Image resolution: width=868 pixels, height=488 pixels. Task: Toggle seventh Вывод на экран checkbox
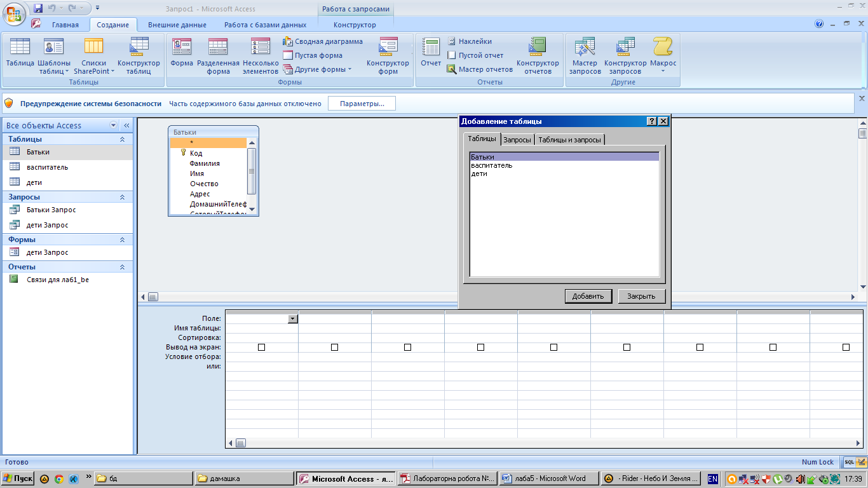click(700, 347)
